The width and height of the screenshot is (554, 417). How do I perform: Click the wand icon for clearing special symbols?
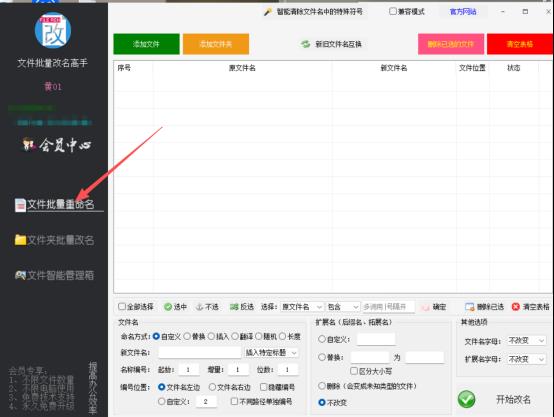pos(268,12)
